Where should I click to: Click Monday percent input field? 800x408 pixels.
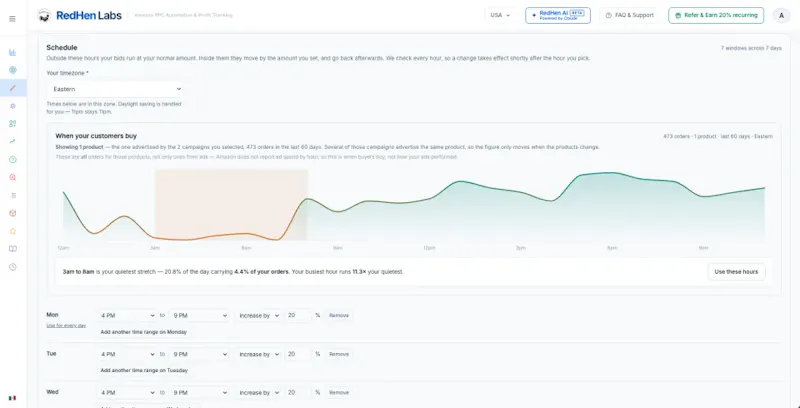pyautogui.click(x=297, y=316)
